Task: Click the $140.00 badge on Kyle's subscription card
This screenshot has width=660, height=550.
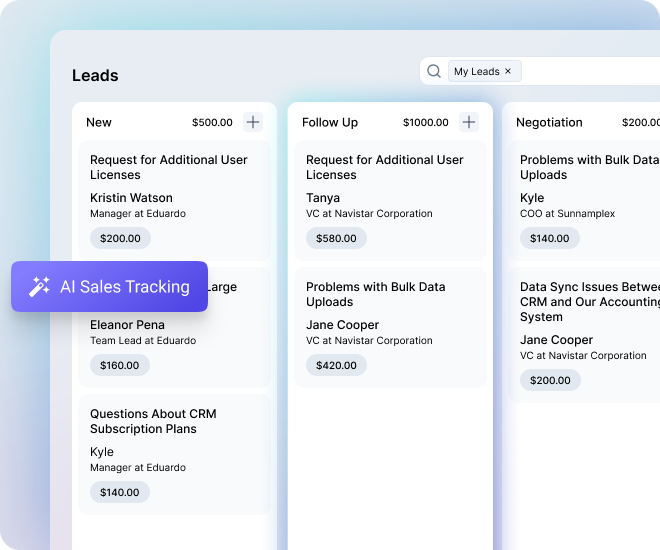Action: [120, 492]
